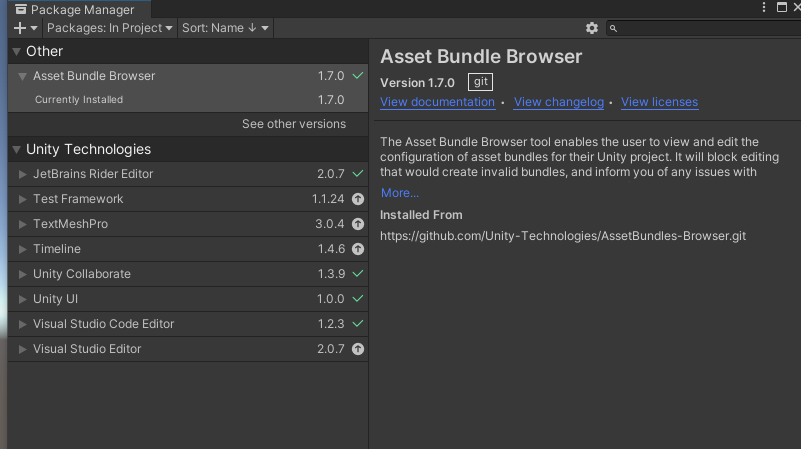This screenshot has height=449, width=801.
Task: Click the Unity UI up-to-date checkmark
Action: [358, 298]
